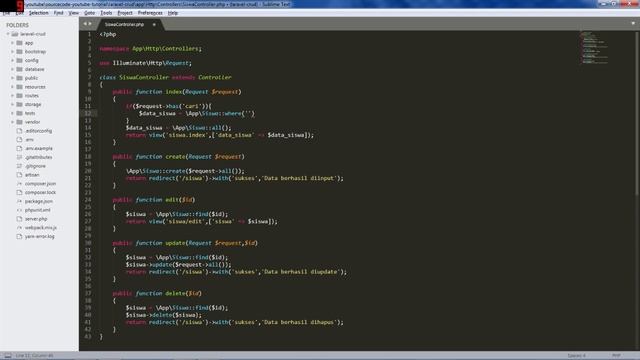
Task: Toggle the sidebar via status bar icon
Action: click(8, 356)
